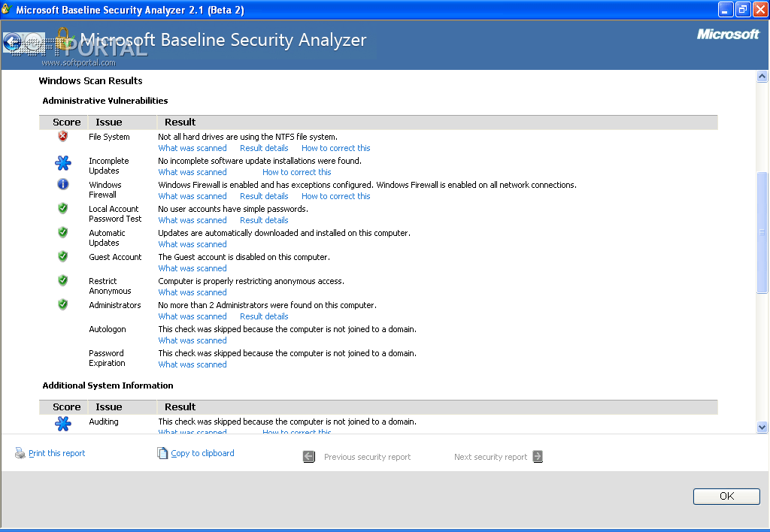Click green shield icon for Administrators
Image resolution: width=770 pixels, height=532 pixels.
point(63,305)
